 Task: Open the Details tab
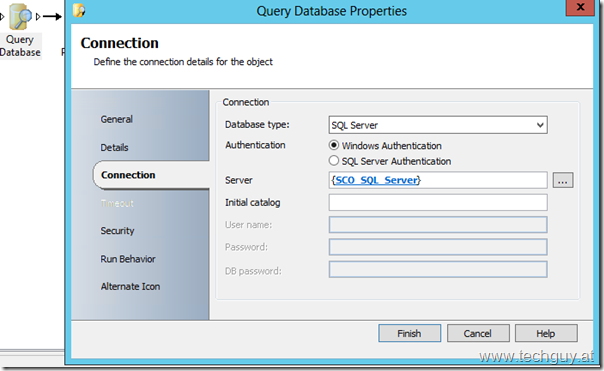[x=114, y=148]
